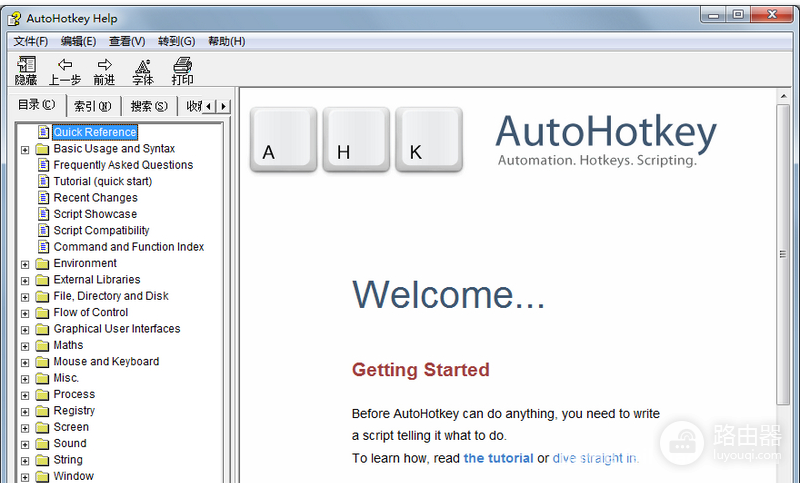
Task: Click the Mouse and Keyboard folder icon
Action: pyautogui.click(x=42, y=362)
